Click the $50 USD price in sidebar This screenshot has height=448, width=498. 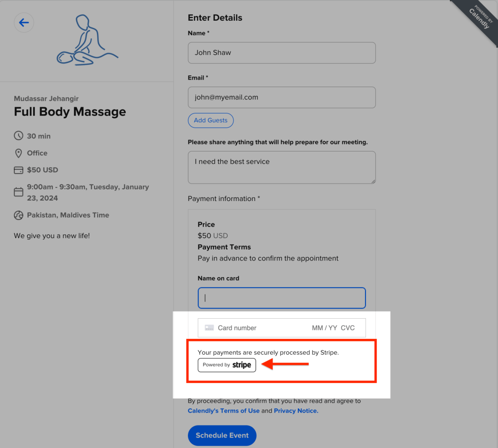coord(42,170)
